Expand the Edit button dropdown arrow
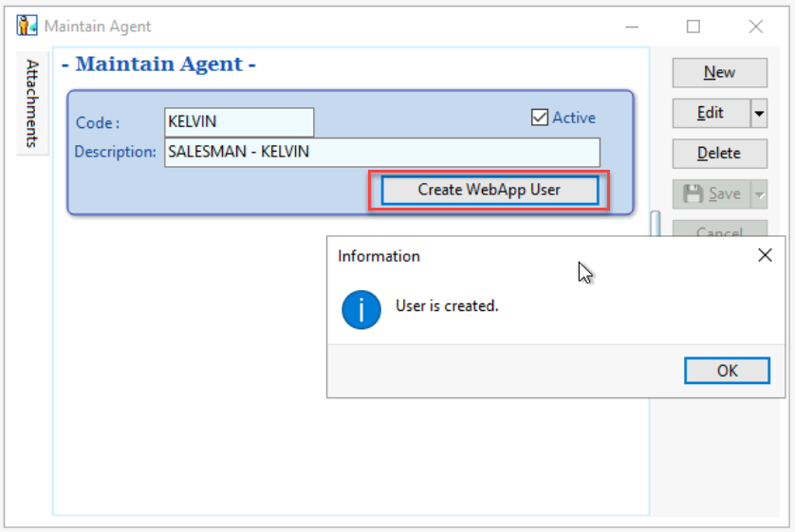Image resolution: width=795 pixels, height=532 pixels. pos(759,113)
